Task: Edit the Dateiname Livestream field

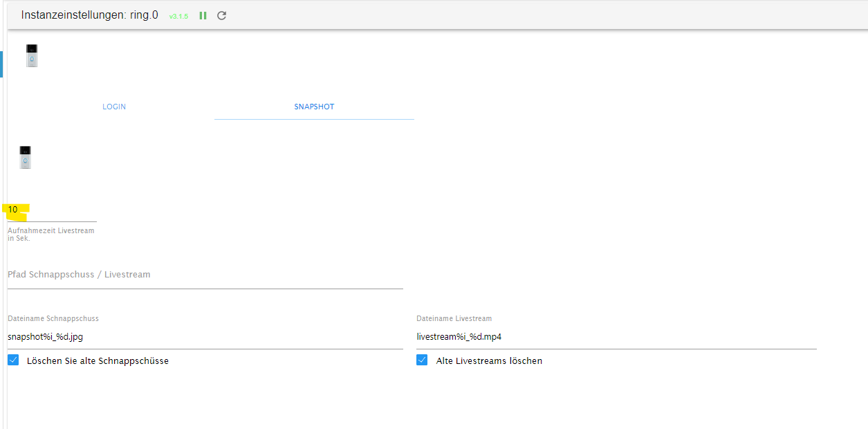Action: 616,337
